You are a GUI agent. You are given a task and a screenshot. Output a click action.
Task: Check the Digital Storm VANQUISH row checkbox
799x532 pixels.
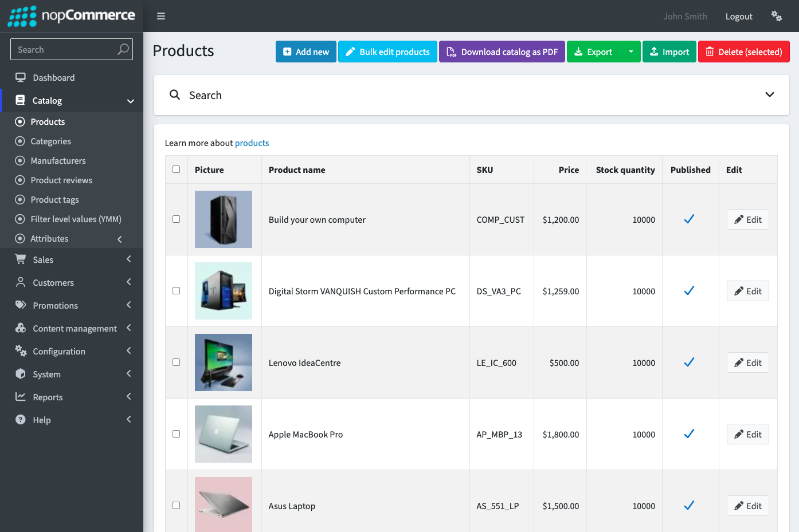tap(176, 291)
